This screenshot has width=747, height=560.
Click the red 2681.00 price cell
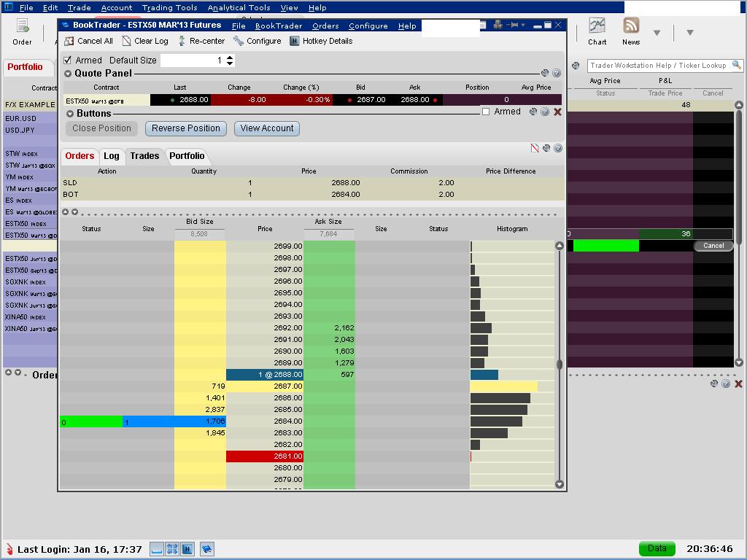click(x=264, y=456)
